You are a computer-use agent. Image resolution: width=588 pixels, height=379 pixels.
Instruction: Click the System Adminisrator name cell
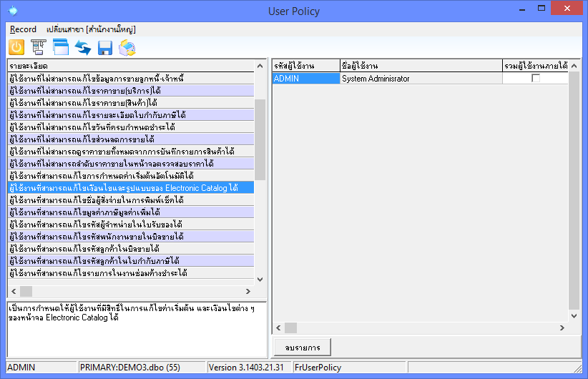click(x=421, y=79)
